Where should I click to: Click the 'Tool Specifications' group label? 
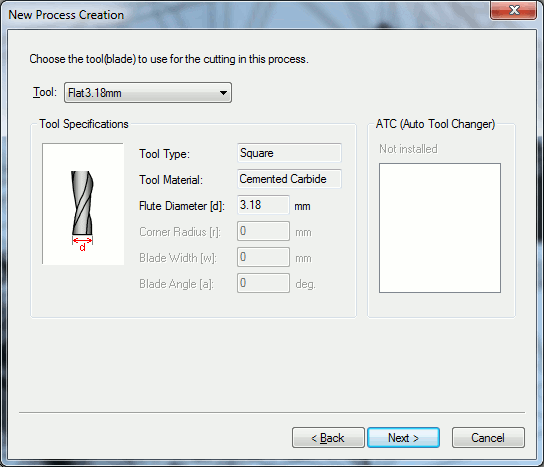84,124
